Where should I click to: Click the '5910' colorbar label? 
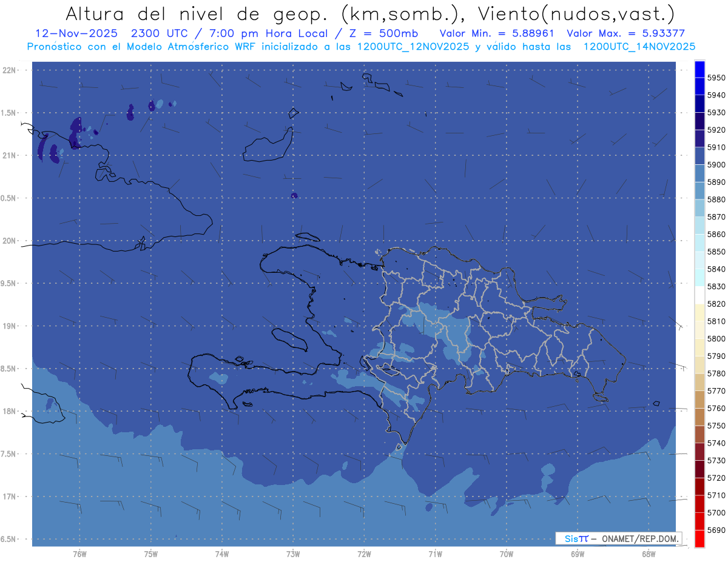716,147
